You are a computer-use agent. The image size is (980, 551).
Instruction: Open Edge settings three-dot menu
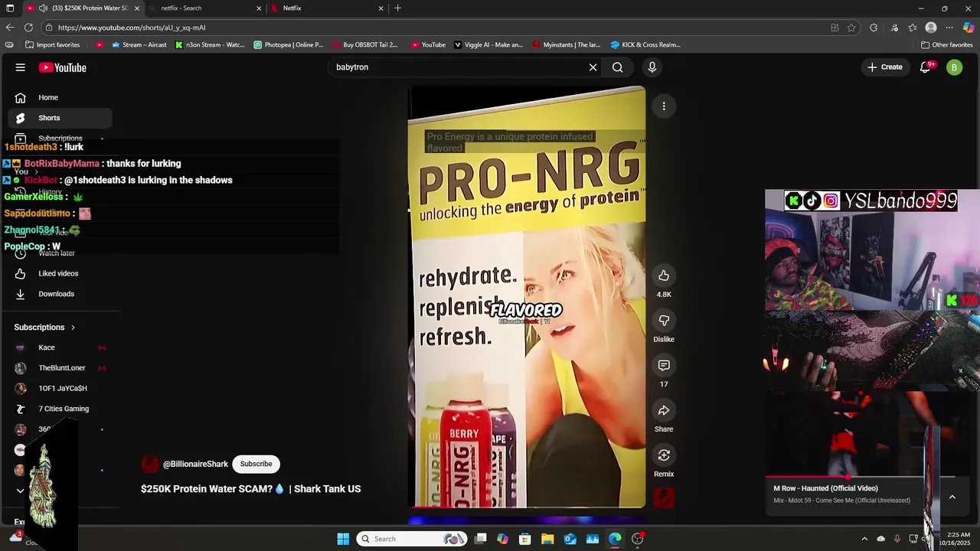[x=949, y=28]
